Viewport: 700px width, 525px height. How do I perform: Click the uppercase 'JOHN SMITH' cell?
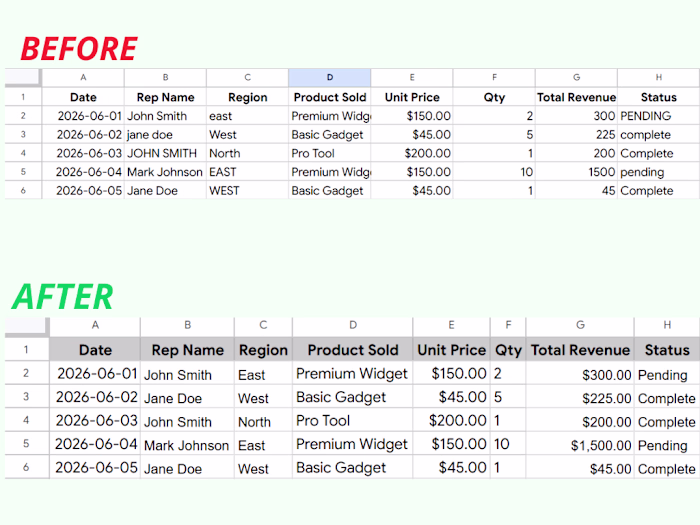pyautogui.click(x=165, y=153)
